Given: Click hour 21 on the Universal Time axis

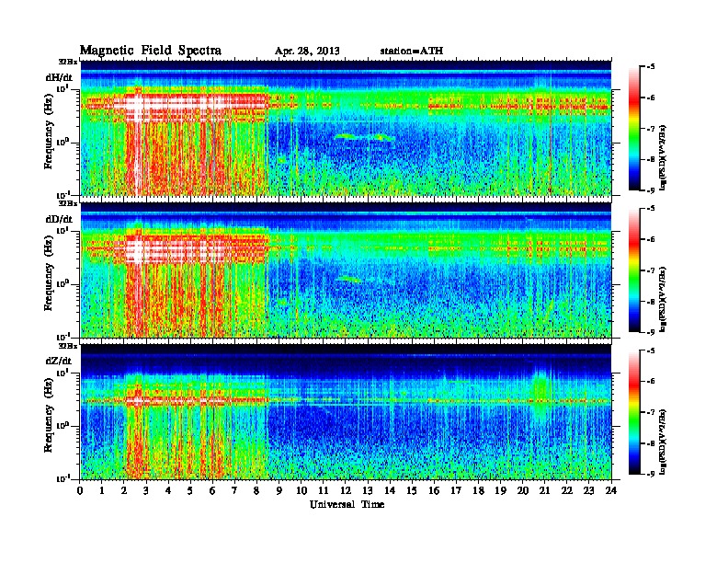Looking at the screenshot, I should (544, 490).
